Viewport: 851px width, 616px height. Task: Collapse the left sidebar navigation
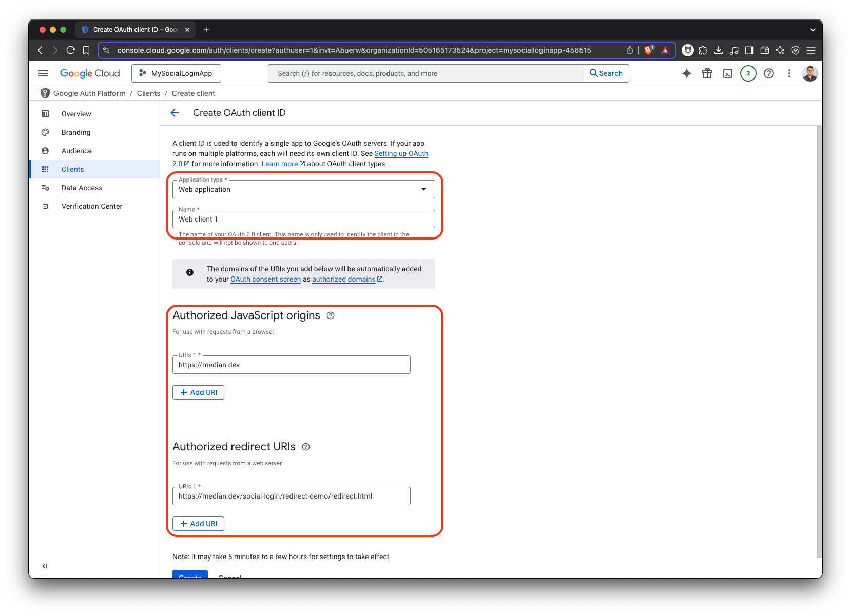45,566
